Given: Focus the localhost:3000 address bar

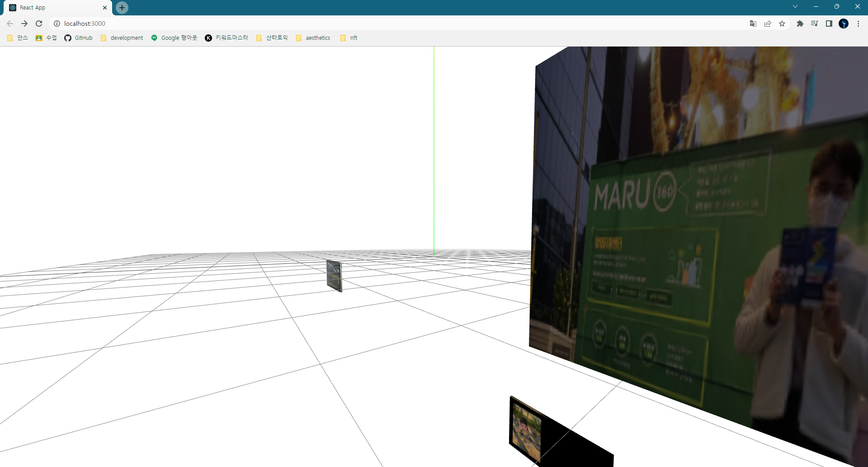Looking at the screenshot, I should point(398,24).
